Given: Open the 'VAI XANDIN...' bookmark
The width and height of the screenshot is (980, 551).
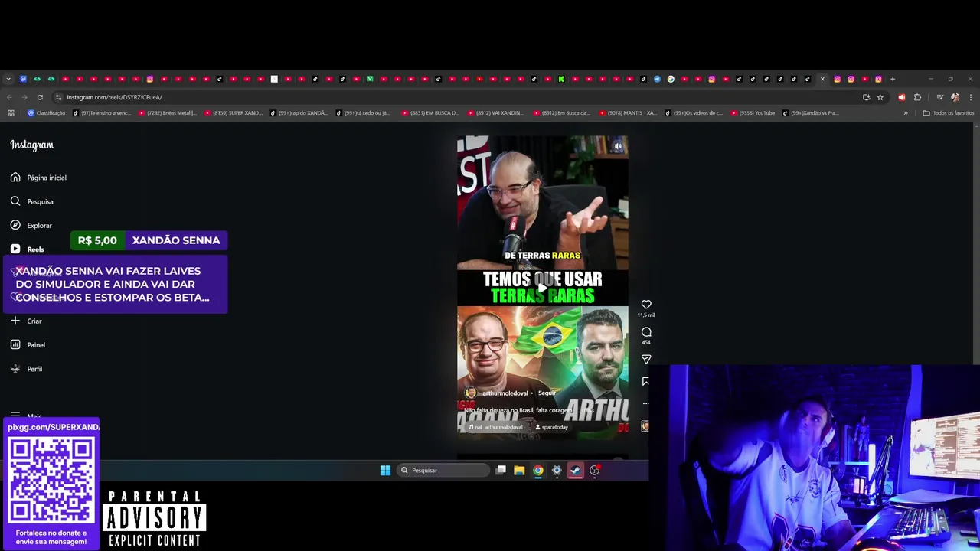Looking at the screenshot, I should (x=496, y=113).
